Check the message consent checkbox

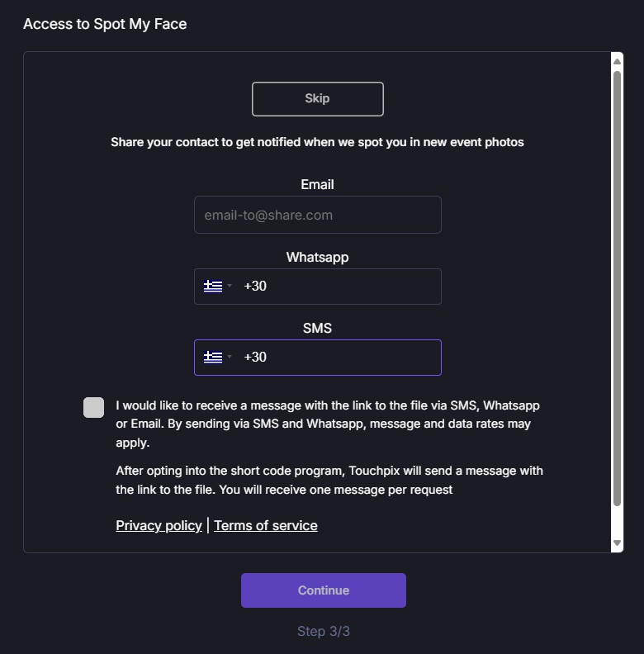pyautogui.click(x=93, y=407)
